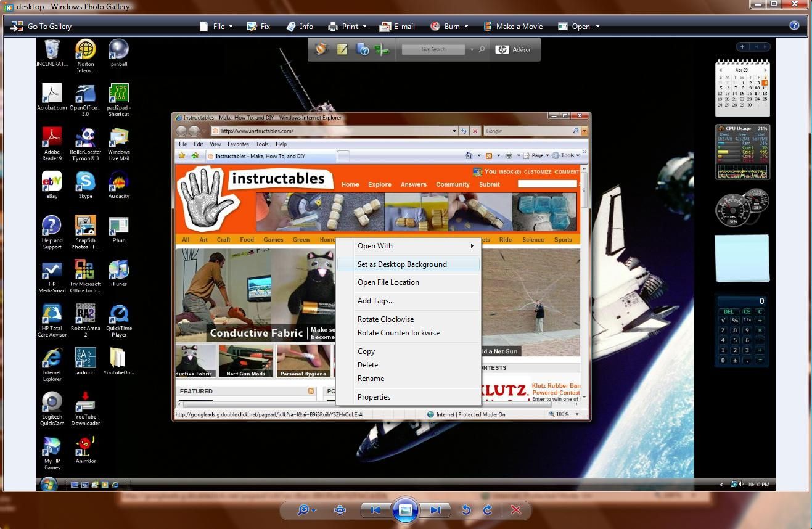Start the slideshow with the center button
The width and height of the screenshot is (812, 529).
coord(405,510)
